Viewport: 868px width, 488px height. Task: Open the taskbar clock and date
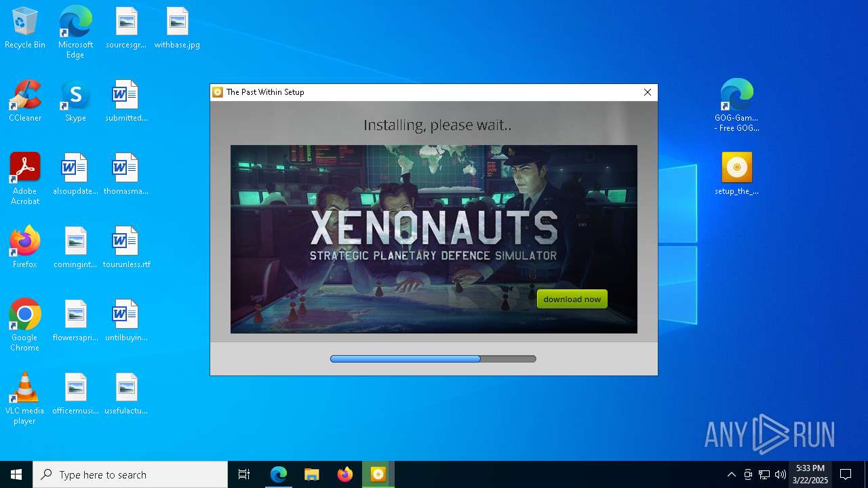pos(810,474)
